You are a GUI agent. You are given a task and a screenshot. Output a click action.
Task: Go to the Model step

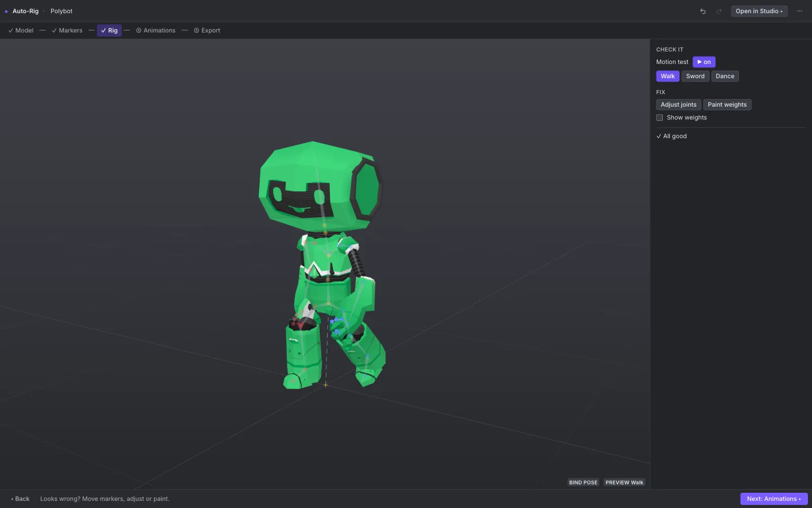pyautogui.click(x=21, y=30)
